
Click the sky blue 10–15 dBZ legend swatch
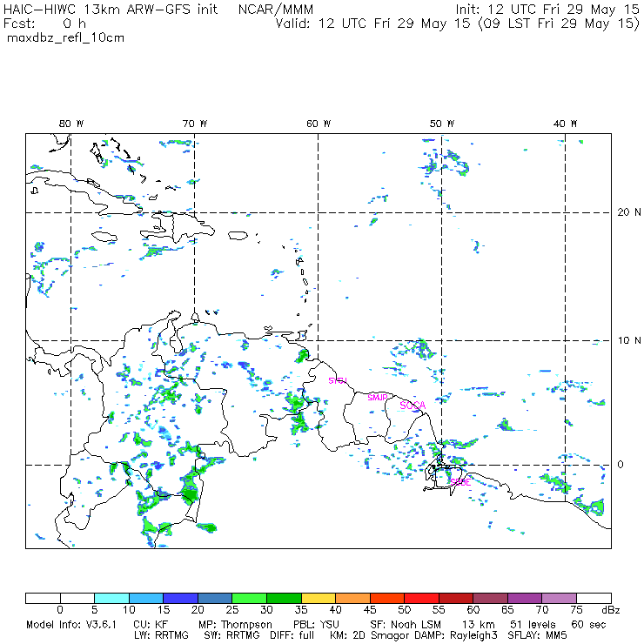(146, 598)
